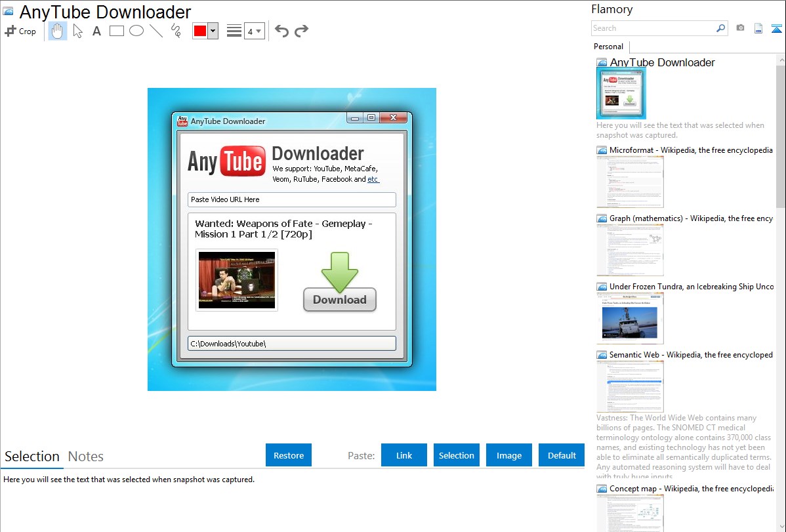
Task: Click the Paste Selection button
Action: [457, 455]
